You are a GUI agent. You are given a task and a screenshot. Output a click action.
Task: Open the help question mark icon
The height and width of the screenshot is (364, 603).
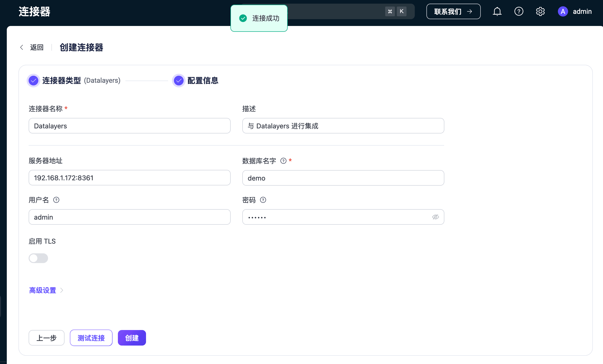click(x=519, y=11)
